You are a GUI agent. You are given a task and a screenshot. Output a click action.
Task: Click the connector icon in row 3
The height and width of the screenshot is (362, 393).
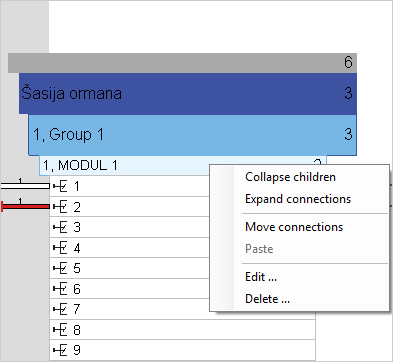coord(60,227)
